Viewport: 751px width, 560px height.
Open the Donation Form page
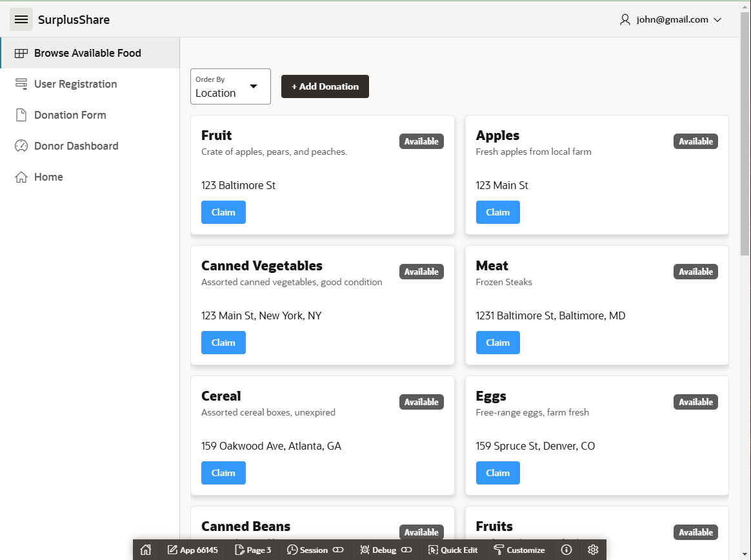(x=90, y=115)
